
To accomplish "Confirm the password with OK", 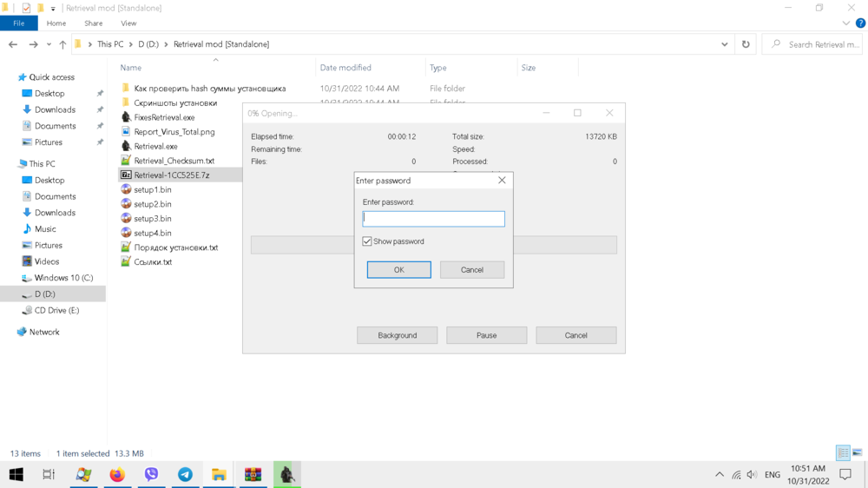I will [398, 270].
